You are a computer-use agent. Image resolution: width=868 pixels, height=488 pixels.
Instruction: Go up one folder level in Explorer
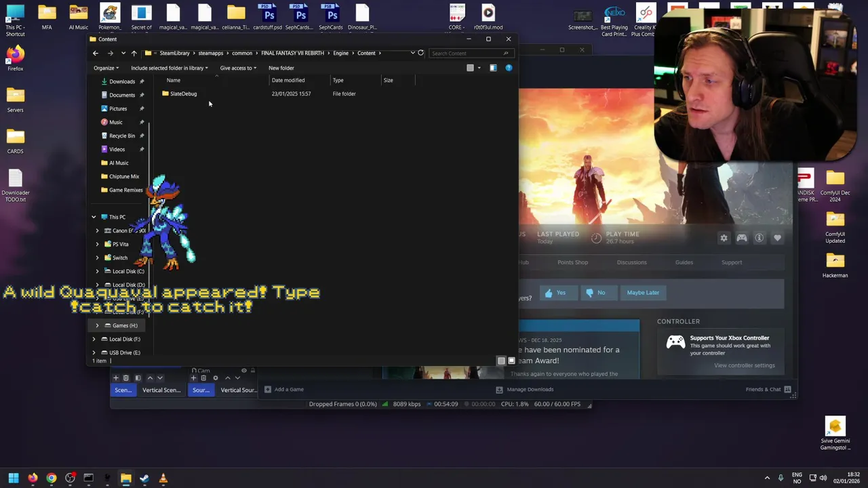click(134, 53)
